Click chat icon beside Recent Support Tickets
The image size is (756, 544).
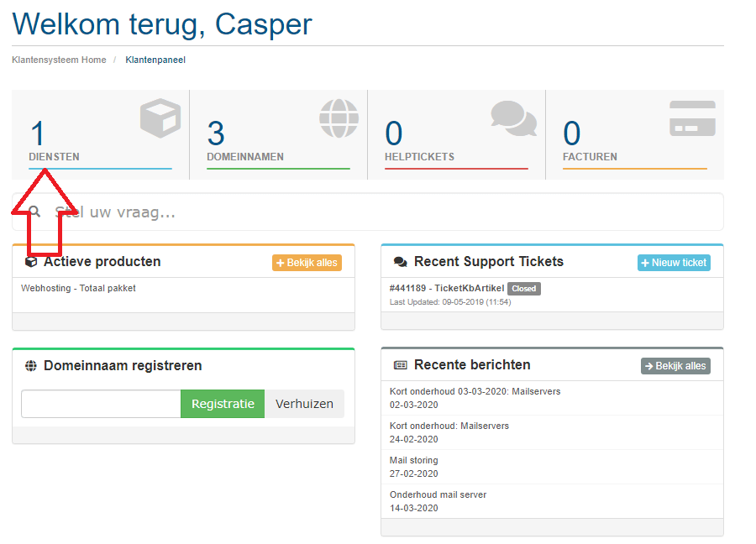401,262
